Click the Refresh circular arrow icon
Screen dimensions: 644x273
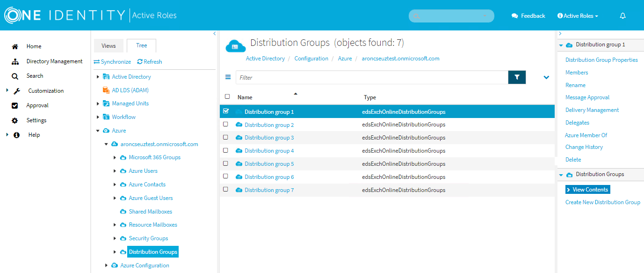pyautogui.click(x=140, y=62)
